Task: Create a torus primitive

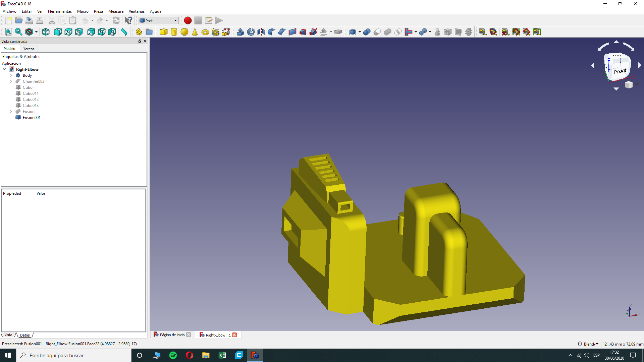Action: [x=205, y=32]
